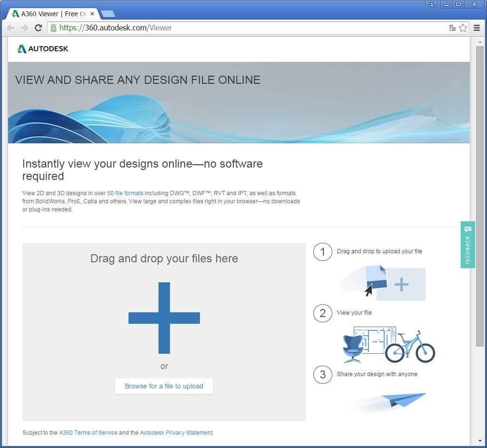The width and height of the screenshot is (487, 448).
Task: Click the 'Drag and drop your files here' heading
Action: [x=164, y=259]
